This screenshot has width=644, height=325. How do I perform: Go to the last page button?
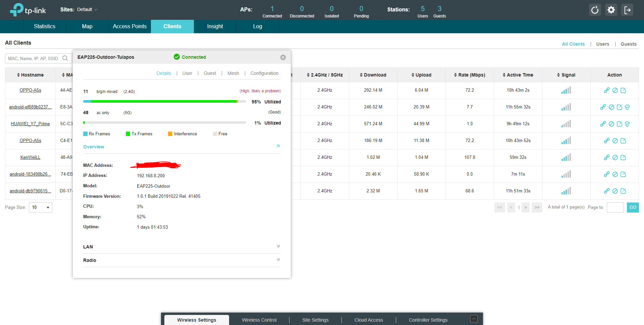pyautogui.click(x=537, y=207)
